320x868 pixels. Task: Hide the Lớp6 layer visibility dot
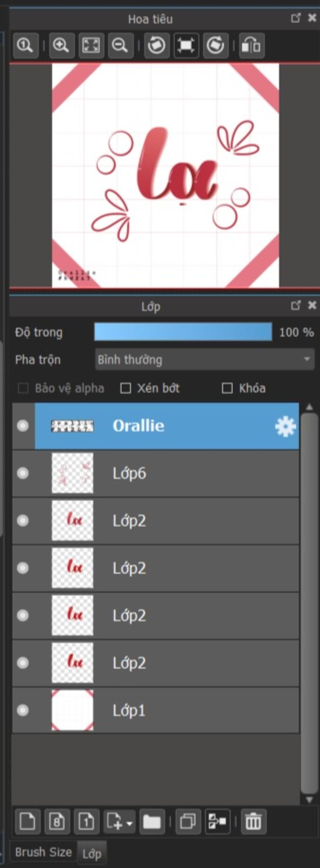click(23, 473)
